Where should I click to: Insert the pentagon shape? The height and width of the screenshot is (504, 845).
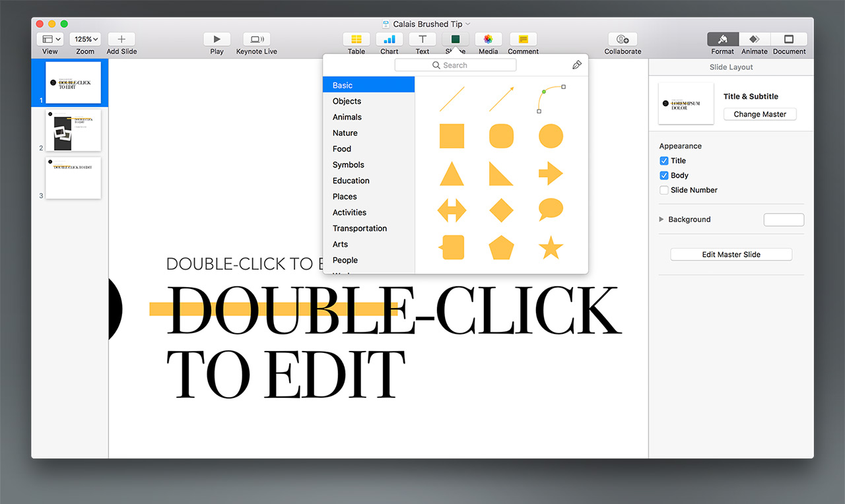tap(501, 248)
